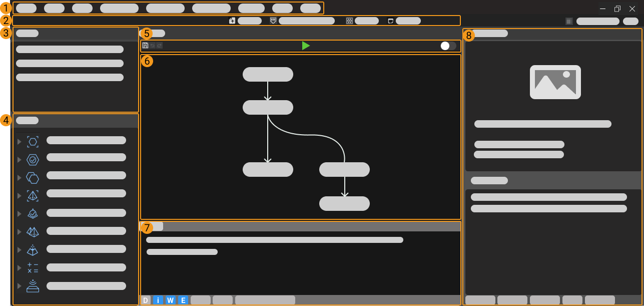Open the first menu in the menu bar

(26, 8)
